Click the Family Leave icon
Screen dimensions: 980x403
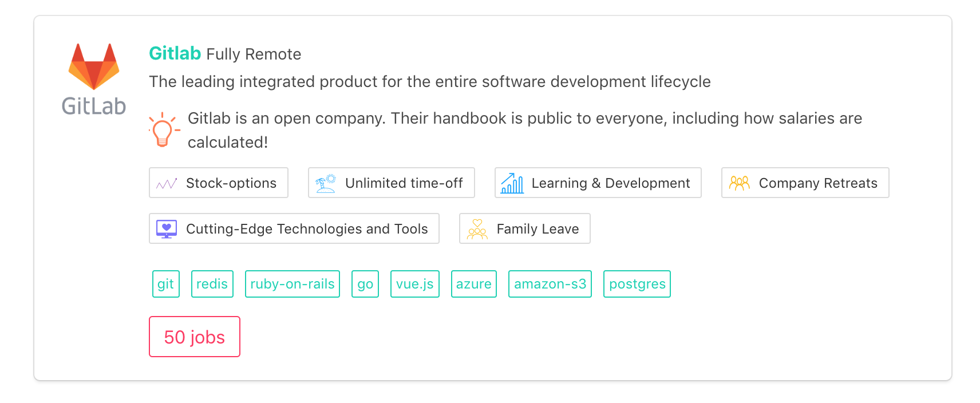(477, 229)
